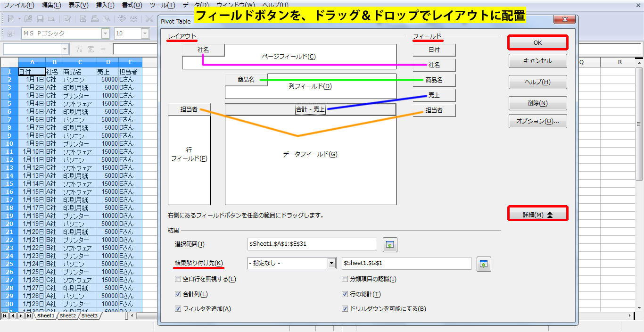Screen dimensions: 644x332
Task: Enable 空白行を無視する checkbox
Action: click(178, 279)
